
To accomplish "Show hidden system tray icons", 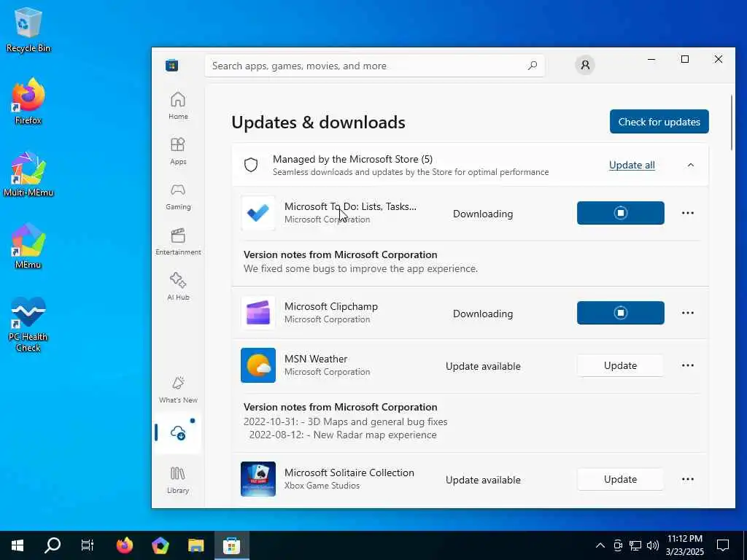I will [600, 545].
